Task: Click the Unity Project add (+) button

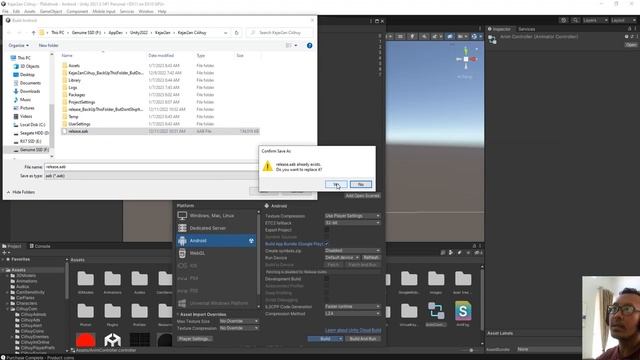Action: (4, 253)
